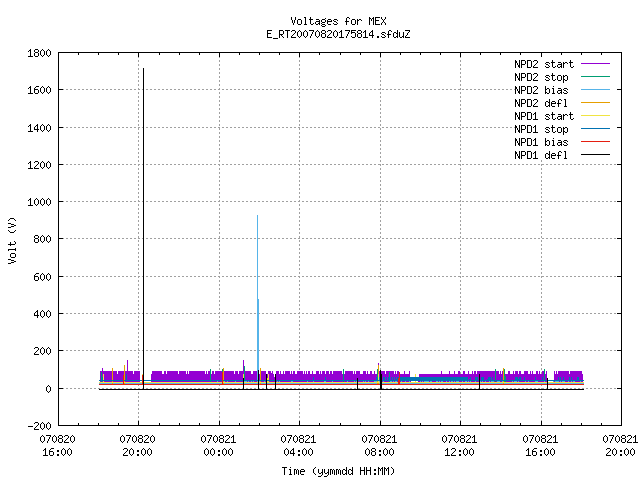This screenshot has width=640, height=480.
Task: Click the x-axis tick '070821 08:00'
Action: point(379,446)
